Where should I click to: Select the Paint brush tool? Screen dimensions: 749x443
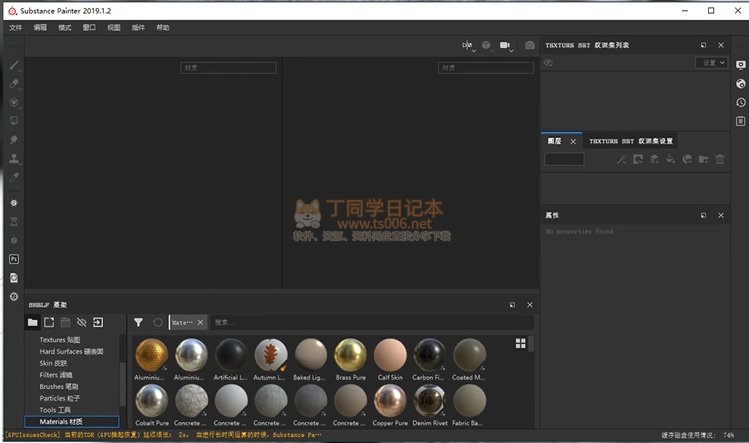click(x=14, y=65)
